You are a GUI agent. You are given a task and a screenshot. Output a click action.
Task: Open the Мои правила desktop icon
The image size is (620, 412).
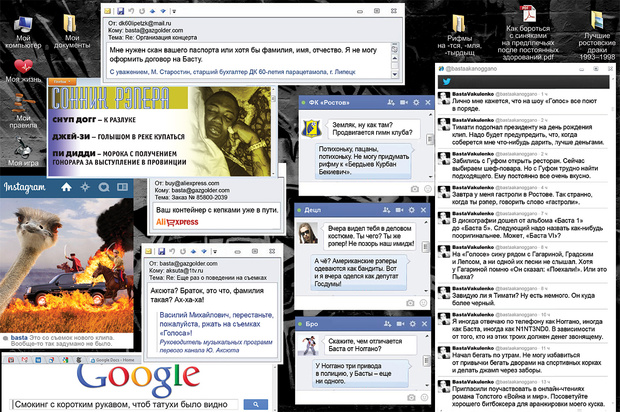pyautogui.click(x=23, y=112)
